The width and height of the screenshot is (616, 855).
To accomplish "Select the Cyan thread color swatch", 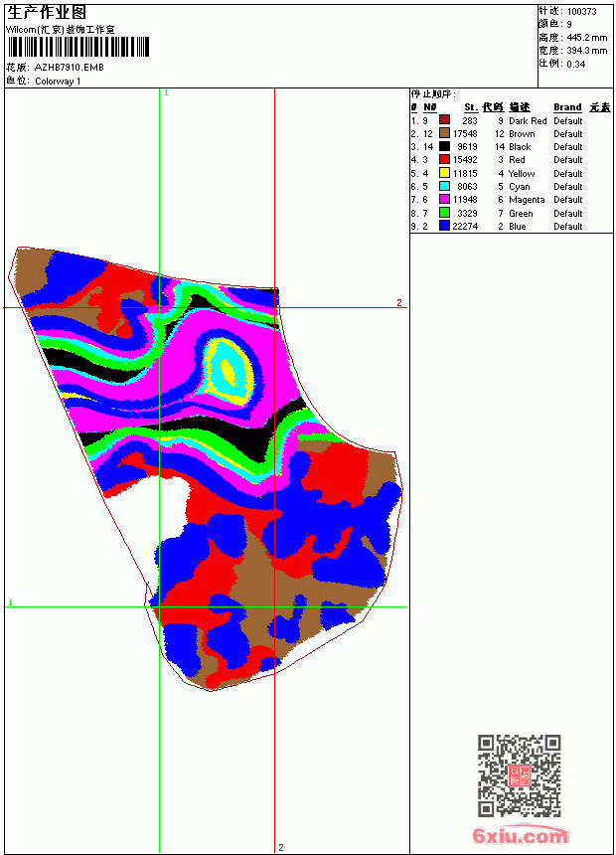I will [x=445, y=186].
